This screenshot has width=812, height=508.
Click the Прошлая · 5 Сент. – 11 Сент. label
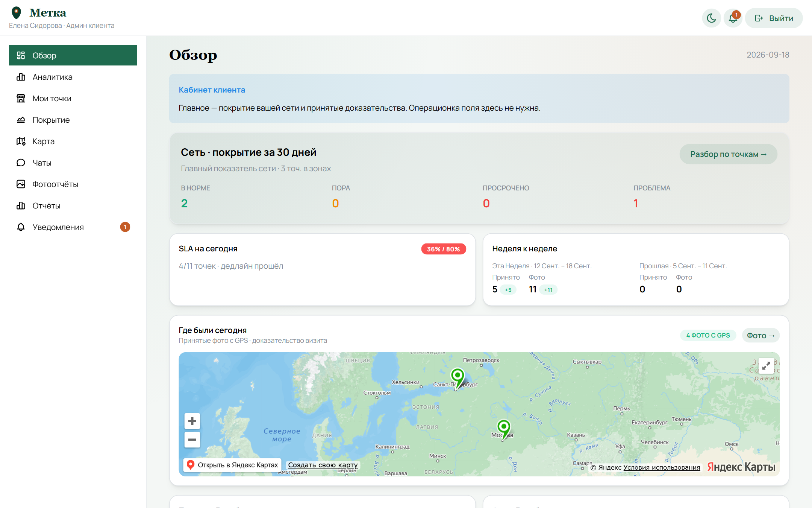pyautogui.click(x=683, y=266)
